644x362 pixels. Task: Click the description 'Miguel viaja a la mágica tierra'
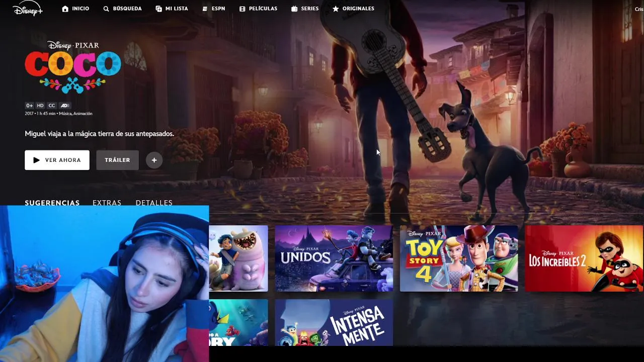point(100,134)
